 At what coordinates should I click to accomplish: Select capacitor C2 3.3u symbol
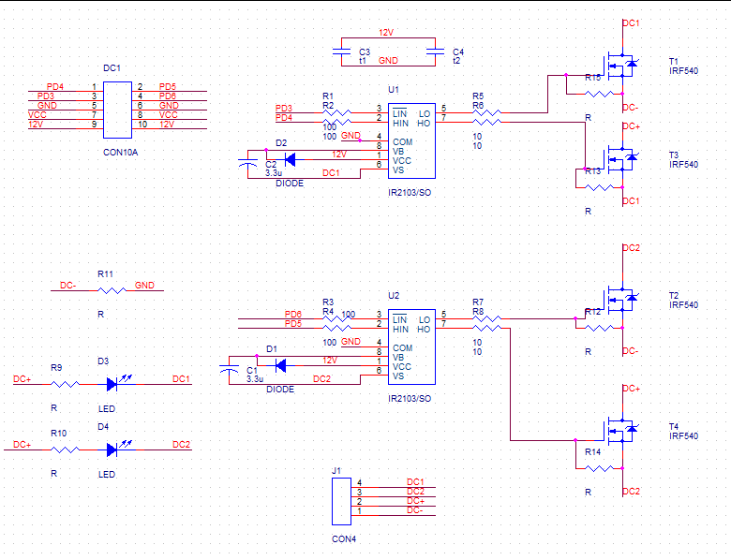[x=247, y=163]
